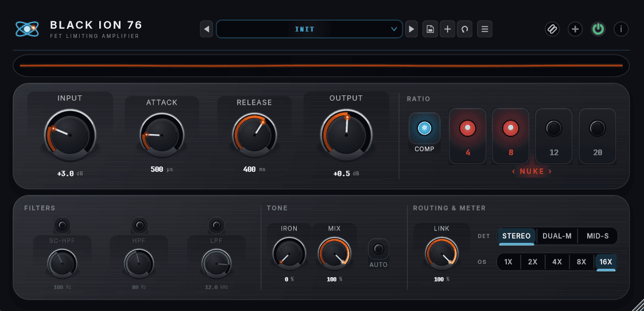
Task: Toggle the green power bypass button
Action: (599, 29)
